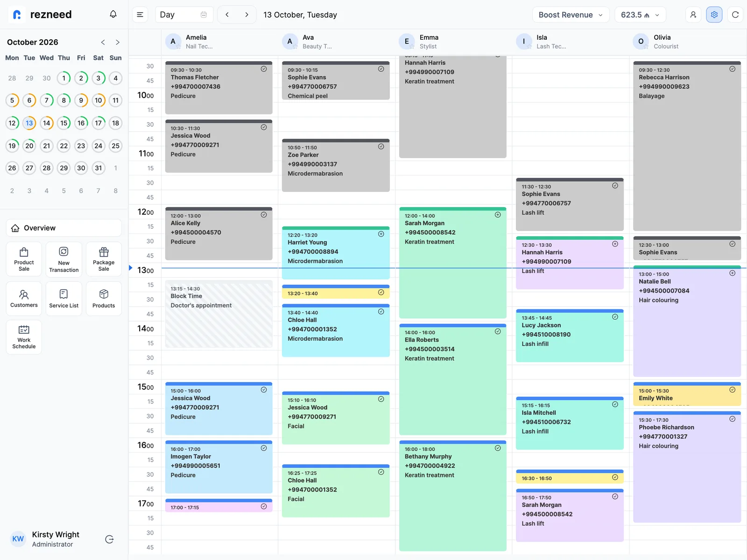Click the plus icon on Natalie Bell appointment
The height and width of the screenshot is (560, 747).
pos(732,273)
